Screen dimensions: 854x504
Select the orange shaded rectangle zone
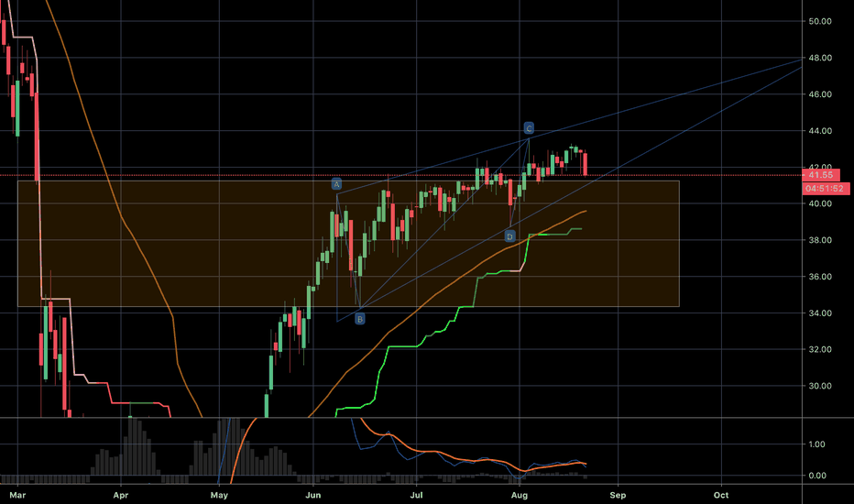(348, 244)
